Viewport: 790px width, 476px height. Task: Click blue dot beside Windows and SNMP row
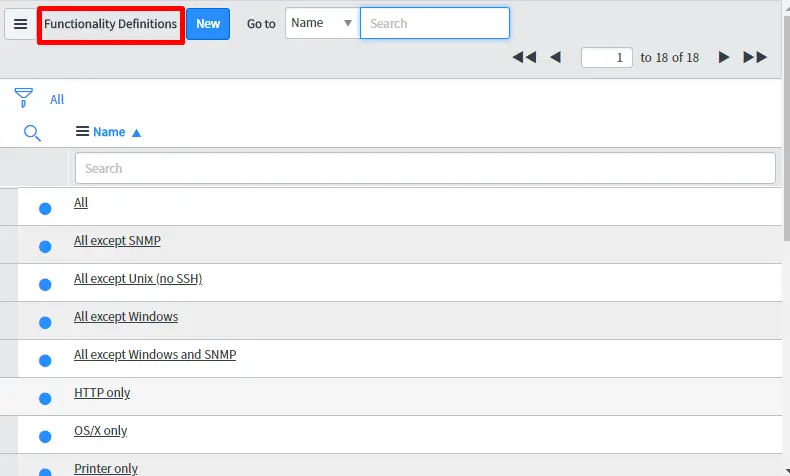45,361
